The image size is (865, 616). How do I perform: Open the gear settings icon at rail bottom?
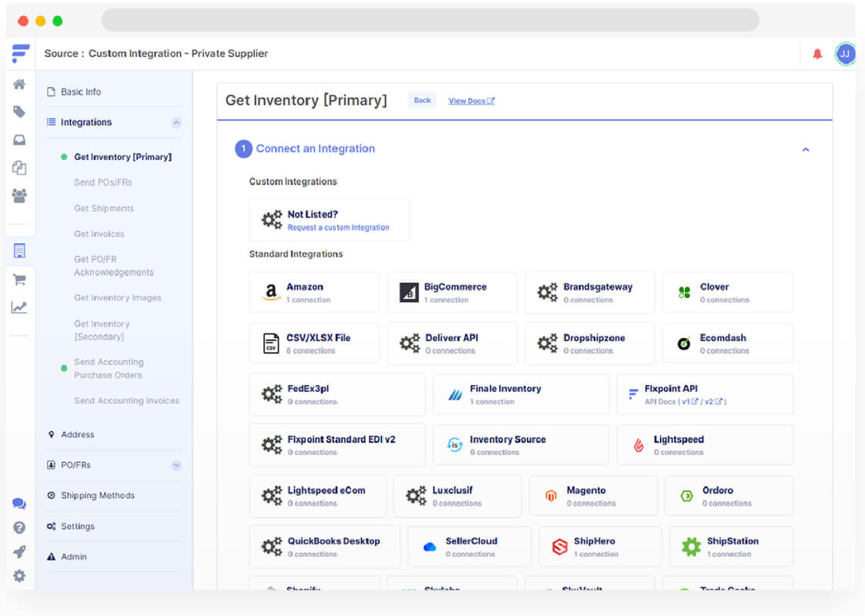tap(19, 576)
